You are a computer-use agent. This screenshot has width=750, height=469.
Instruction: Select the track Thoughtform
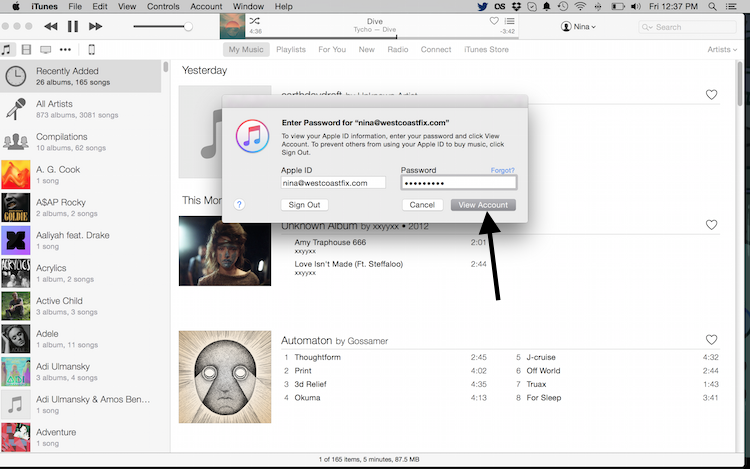[318, 357]
